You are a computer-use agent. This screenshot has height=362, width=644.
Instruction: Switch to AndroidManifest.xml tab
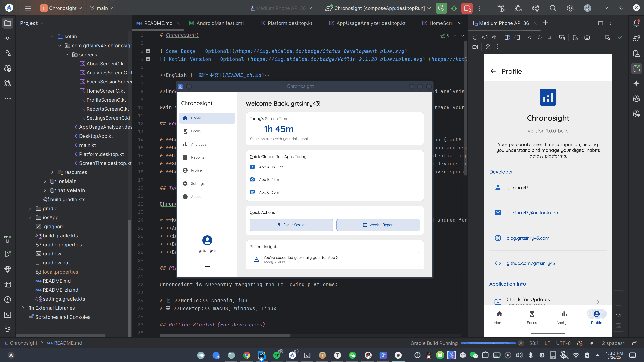(x=216, y=23)
